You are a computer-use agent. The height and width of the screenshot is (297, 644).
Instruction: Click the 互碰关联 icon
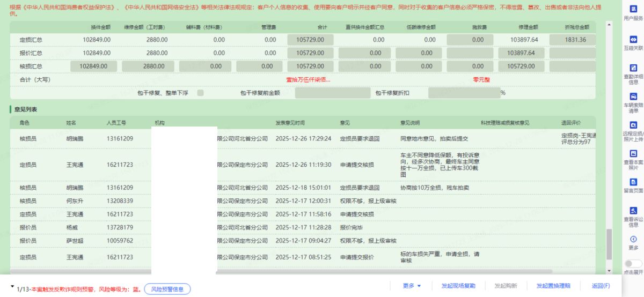coord(633,40)
